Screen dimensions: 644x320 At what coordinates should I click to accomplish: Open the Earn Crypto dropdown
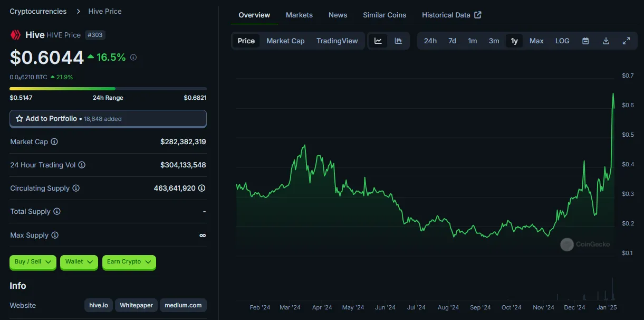point(129,262)
